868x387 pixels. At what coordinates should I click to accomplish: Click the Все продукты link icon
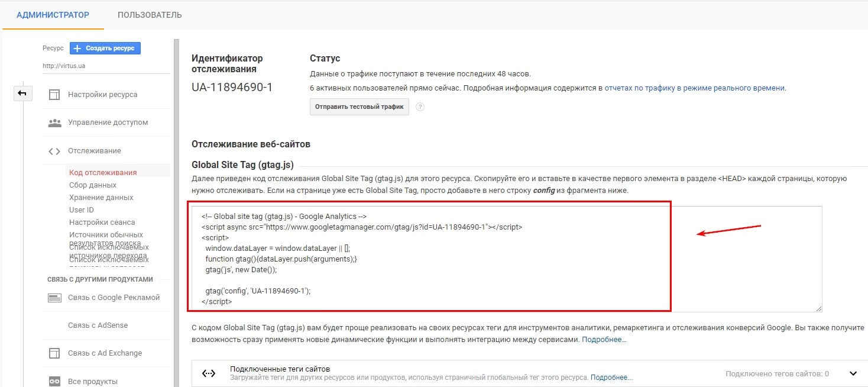coord(54,381)
